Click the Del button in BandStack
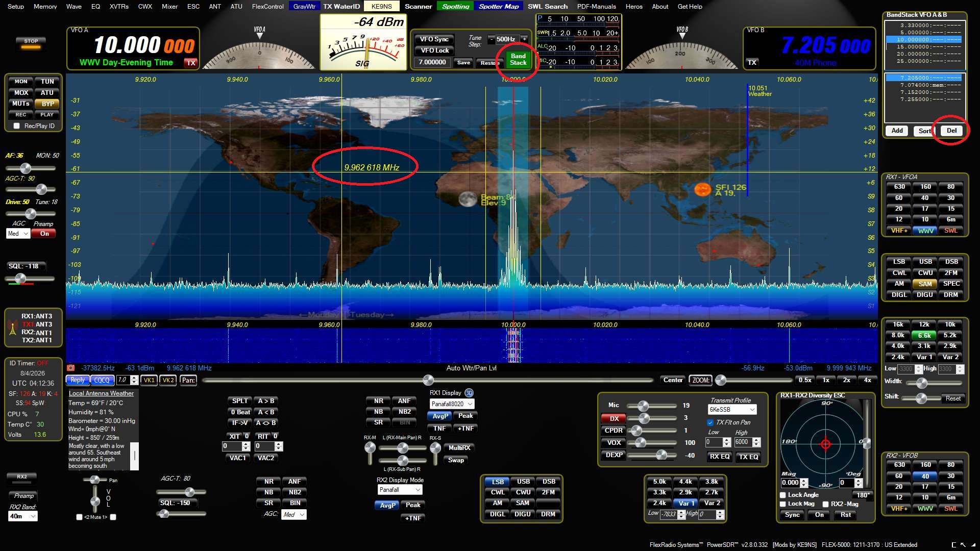Image resolution: width=980 pixels, height=551 pixels. tap(951, 131)
